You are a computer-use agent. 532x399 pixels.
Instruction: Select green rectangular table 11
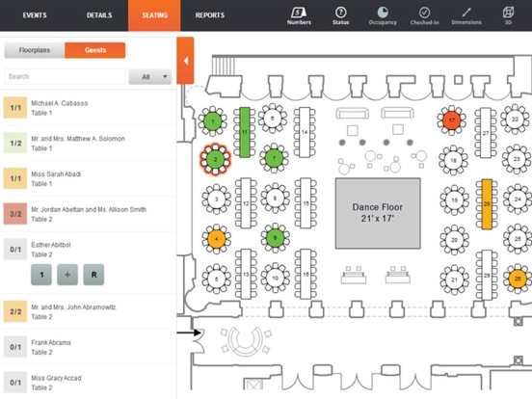click(245, 132)
